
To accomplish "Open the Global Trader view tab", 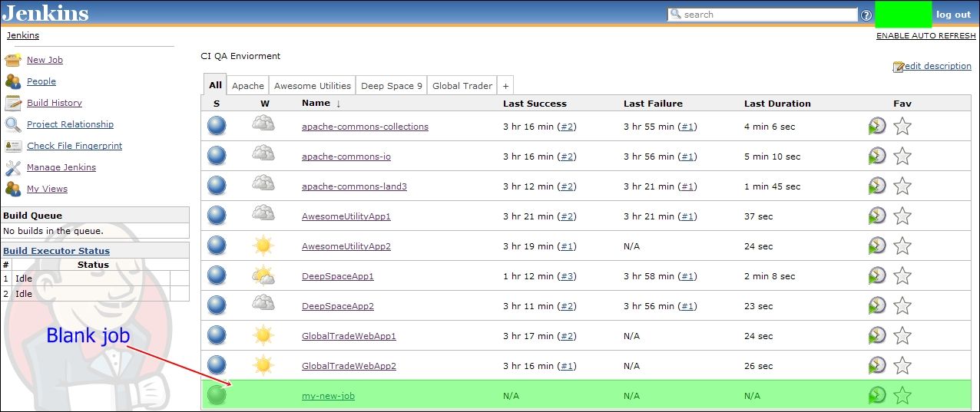I will 462,86.
